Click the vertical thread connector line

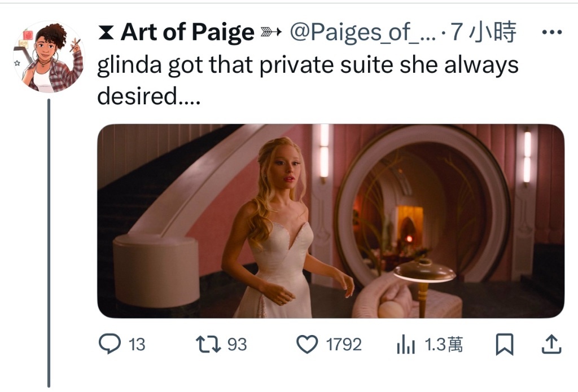pyautogui.click(x=49, y=243)
